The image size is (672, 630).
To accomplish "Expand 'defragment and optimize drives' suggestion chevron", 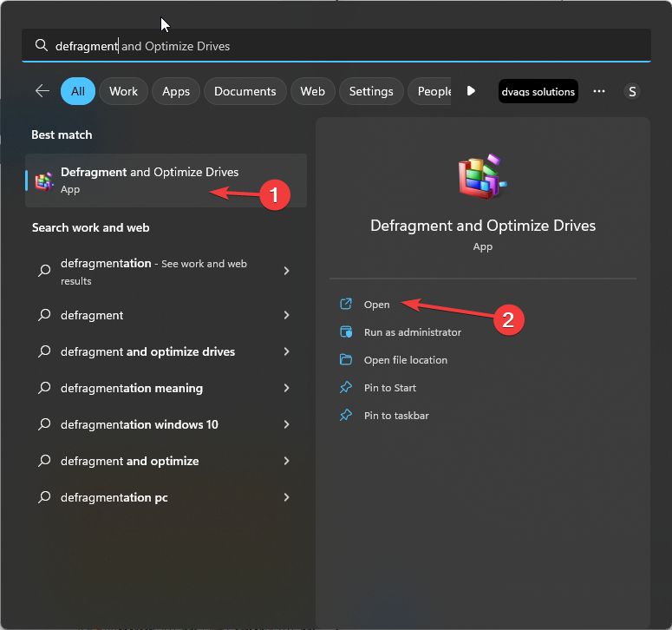I will [x=287, y=351].
